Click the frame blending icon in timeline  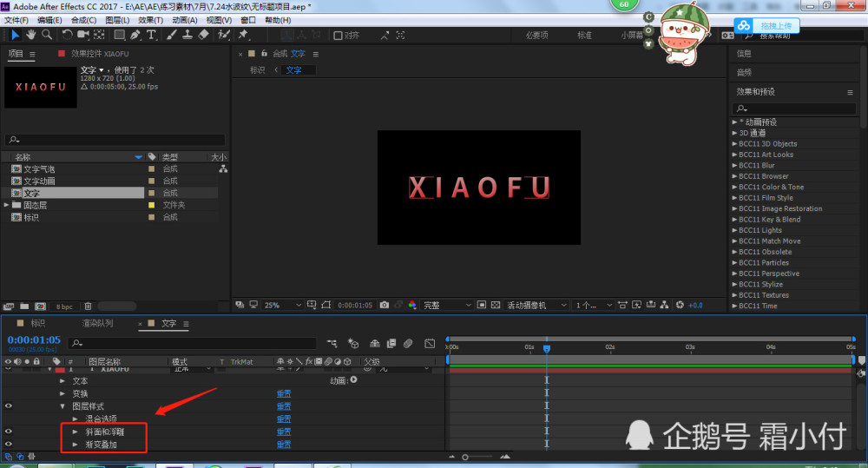pyautogui.click(x=391, y=343)
